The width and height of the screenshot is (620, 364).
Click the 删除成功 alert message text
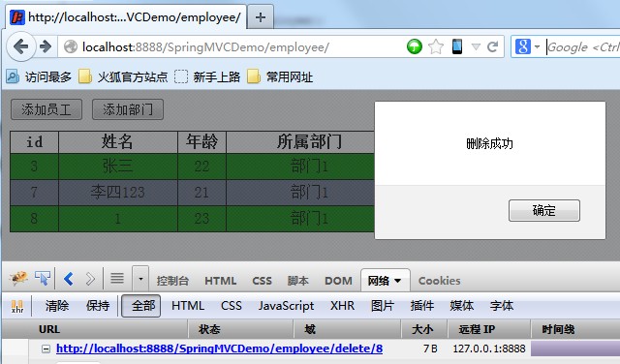(x=489, y=143)
